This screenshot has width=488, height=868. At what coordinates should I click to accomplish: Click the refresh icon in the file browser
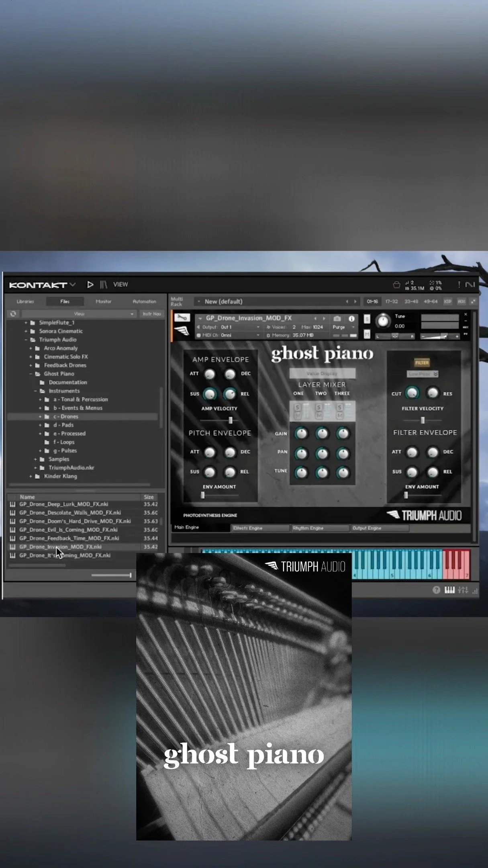[x=13, y=314]
